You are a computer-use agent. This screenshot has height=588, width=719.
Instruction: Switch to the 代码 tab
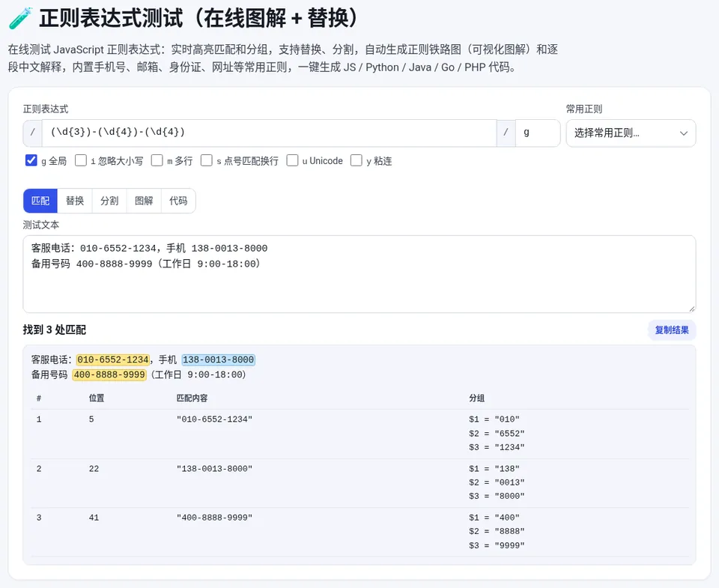click(x=178, y=201)
